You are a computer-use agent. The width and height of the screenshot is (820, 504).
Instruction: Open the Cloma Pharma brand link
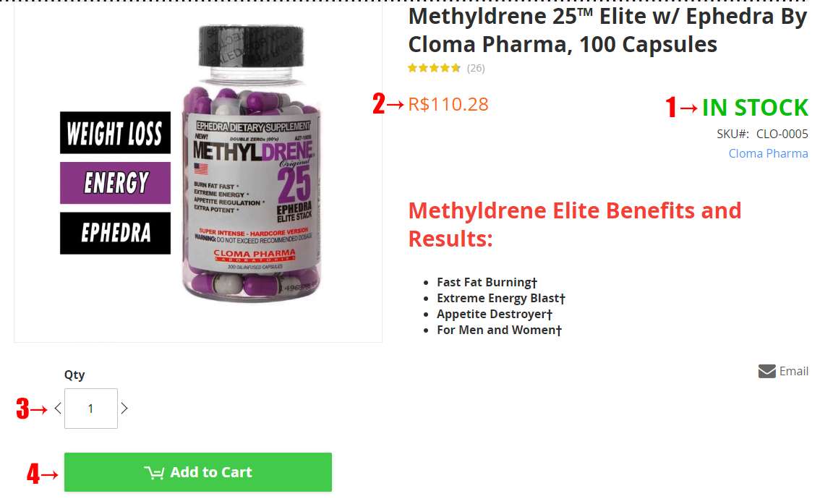(768, 153)
